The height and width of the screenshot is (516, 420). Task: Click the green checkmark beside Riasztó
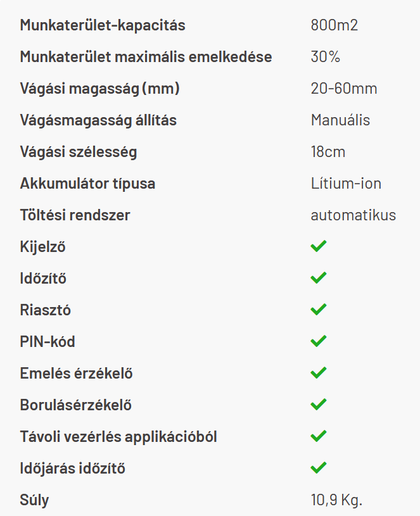click(318, 310)
